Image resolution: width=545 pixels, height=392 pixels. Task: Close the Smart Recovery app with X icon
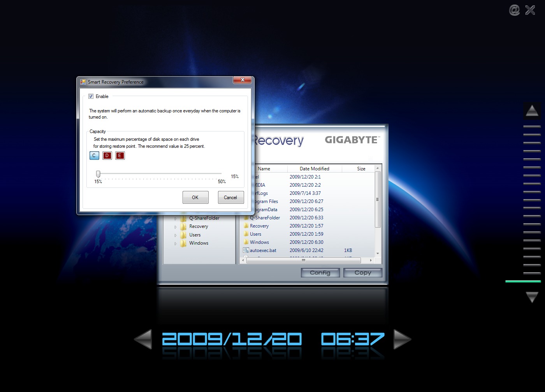pos(530,10)
